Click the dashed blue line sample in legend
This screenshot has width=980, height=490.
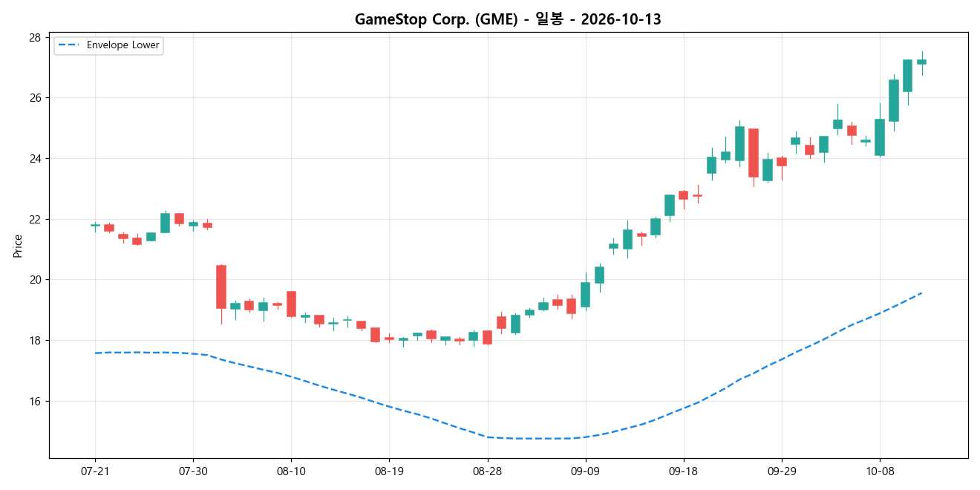click(69, 45)
